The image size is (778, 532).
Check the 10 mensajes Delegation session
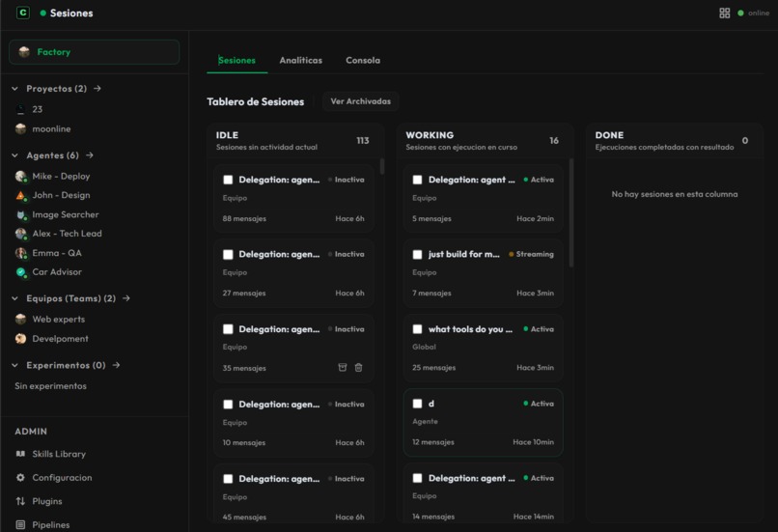tap(228, 405)
